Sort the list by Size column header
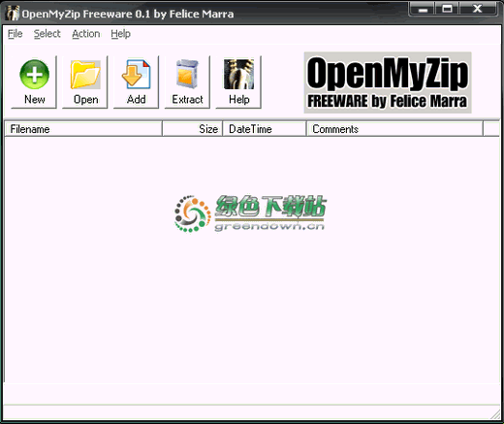 (192, 129)
